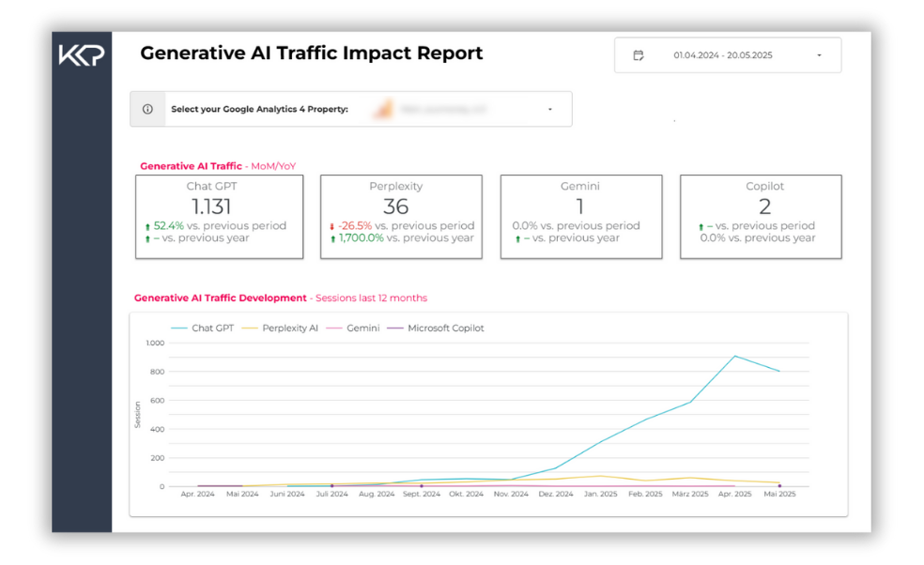
Task: Click Copilot's 0.0% vs. previous year text
Action: 757,238
